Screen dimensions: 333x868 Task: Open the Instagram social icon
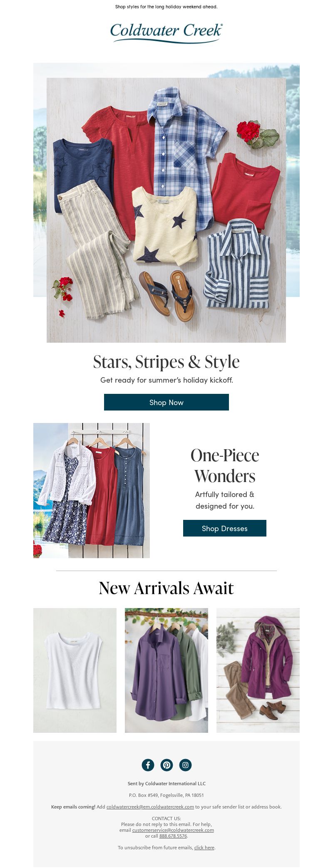[x=185, y=764]
